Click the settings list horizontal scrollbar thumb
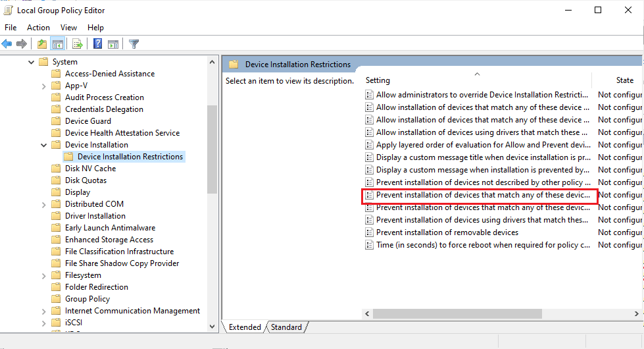 pos(457,313)
